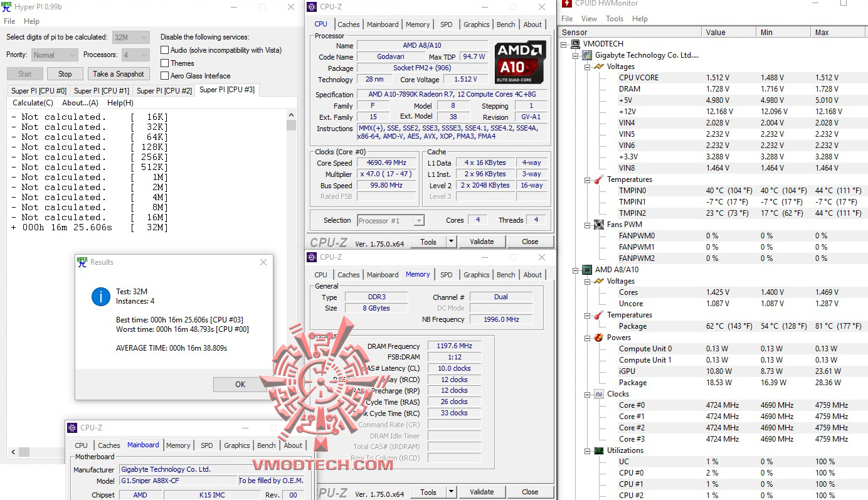Open the Tools menu in HWMonitor

click(x=615, y=19)
